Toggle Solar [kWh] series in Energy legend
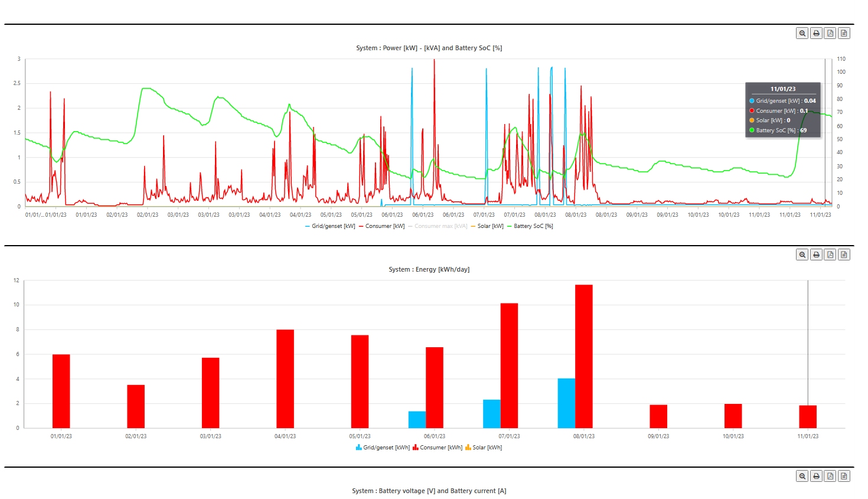This screenshot has height=499, width=868. coord(484,448)
